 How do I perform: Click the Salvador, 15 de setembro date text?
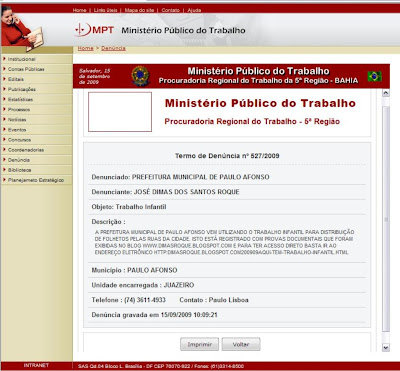pyautogui.click(x=95, y=76)
